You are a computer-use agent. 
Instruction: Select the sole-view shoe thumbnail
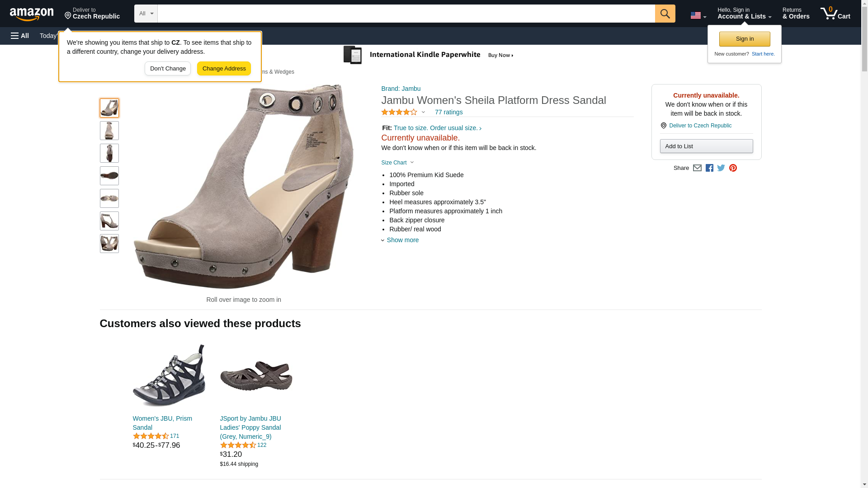click(x=109, y=176)
